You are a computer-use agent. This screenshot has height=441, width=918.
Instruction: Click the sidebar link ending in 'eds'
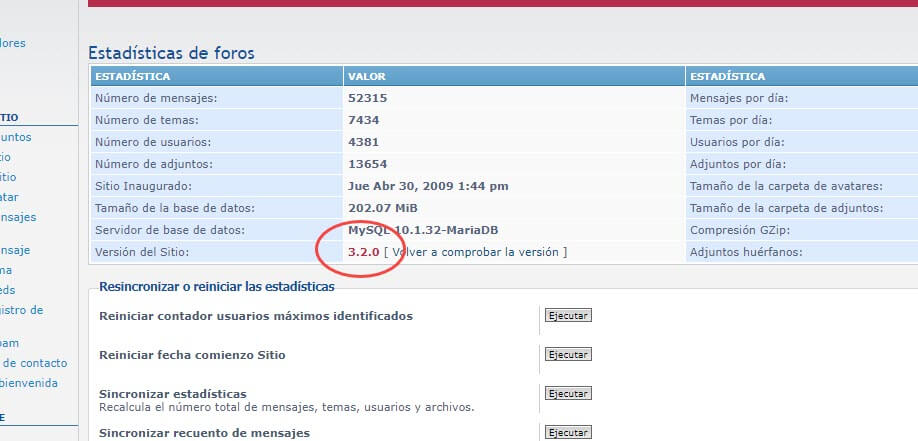coord(8,290)
